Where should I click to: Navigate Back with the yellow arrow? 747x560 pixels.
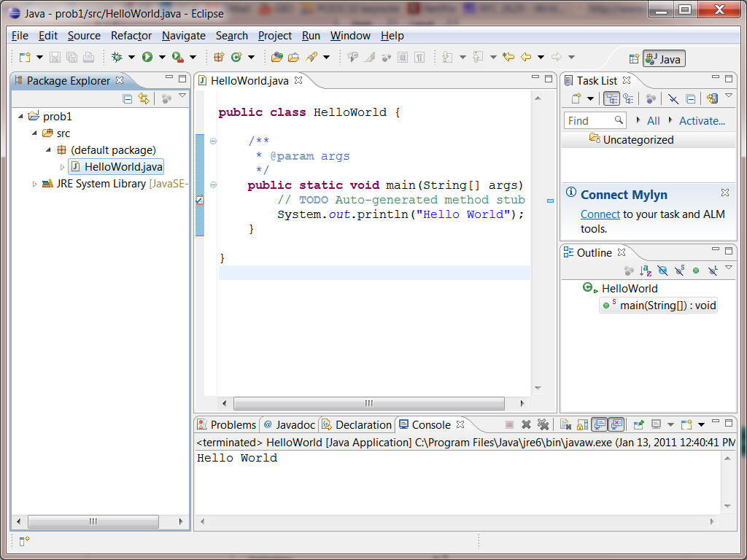[526, 57]
